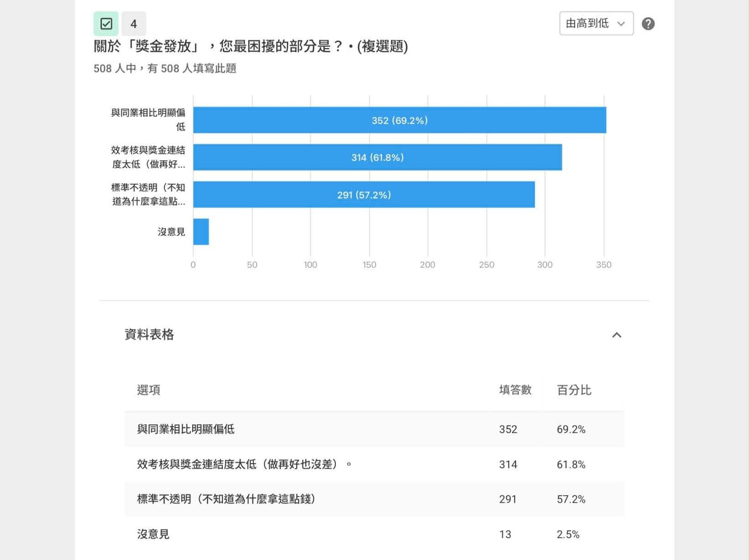Click the chart label 與同業相比明顯偏低
The width and height of the screenshot is (749, 560).
pyautogui.click(x=149, y=119)
